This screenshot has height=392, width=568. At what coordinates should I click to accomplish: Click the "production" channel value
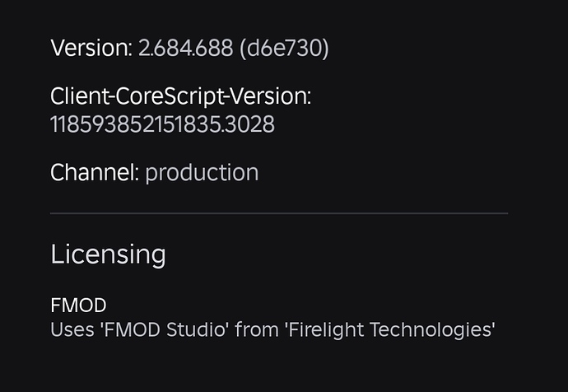[x=202, y=172]
